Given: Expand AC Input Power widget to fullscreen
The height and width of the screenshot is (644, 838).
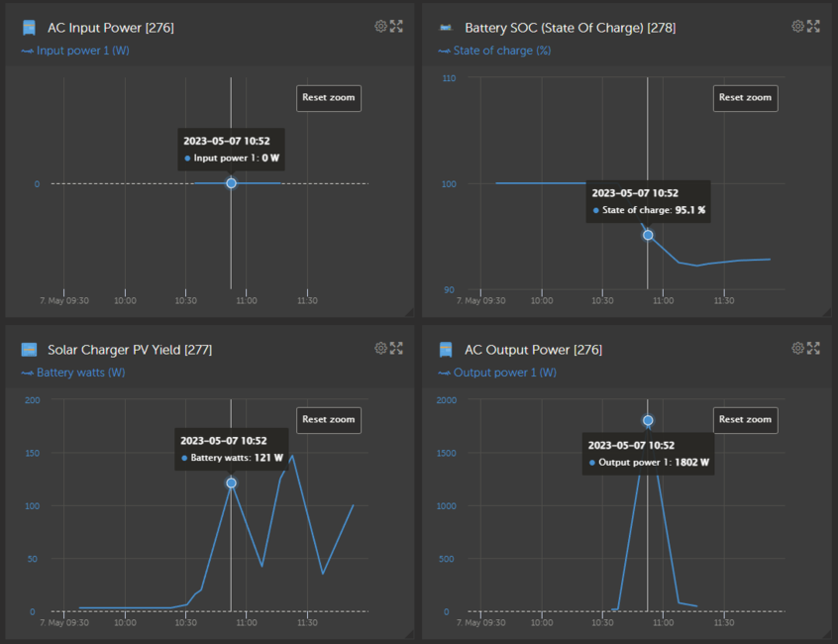Looking at the screenshot, I should click(396, 26).
